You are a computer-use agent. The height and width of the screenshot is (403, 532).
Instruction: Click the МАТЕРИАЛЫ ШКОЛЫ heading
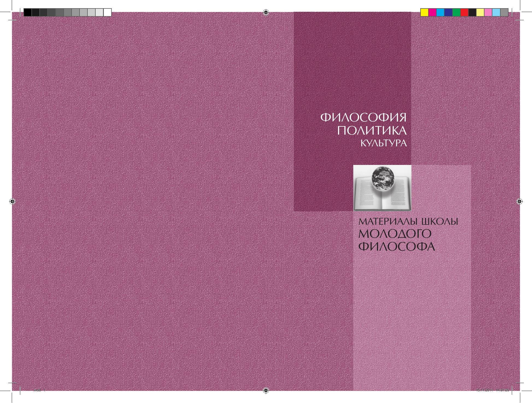(408, 221)
